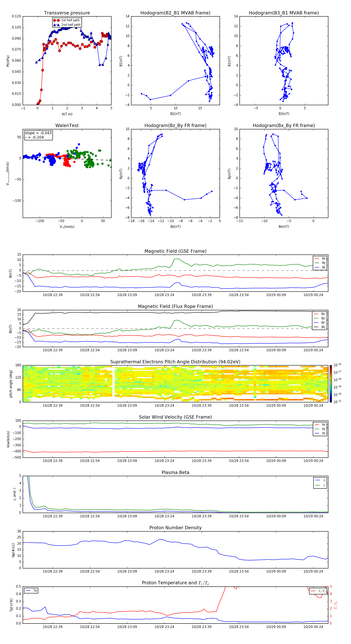The width and height of the screenshot is (351, 644).
Task: Select the '1st half path' legend entry
Action: click(67, 20)
